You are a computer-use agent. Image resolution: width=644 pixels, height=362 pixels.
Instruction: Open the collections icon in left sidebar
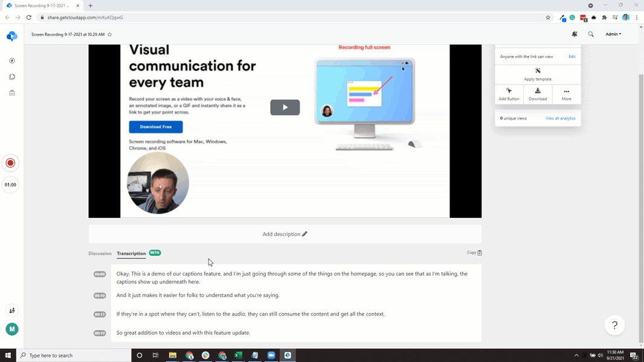tap(12, 77)
